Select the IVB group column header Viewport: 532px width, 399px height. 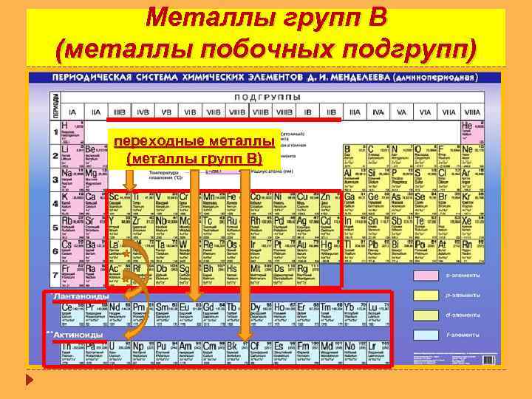pos(143,112)
